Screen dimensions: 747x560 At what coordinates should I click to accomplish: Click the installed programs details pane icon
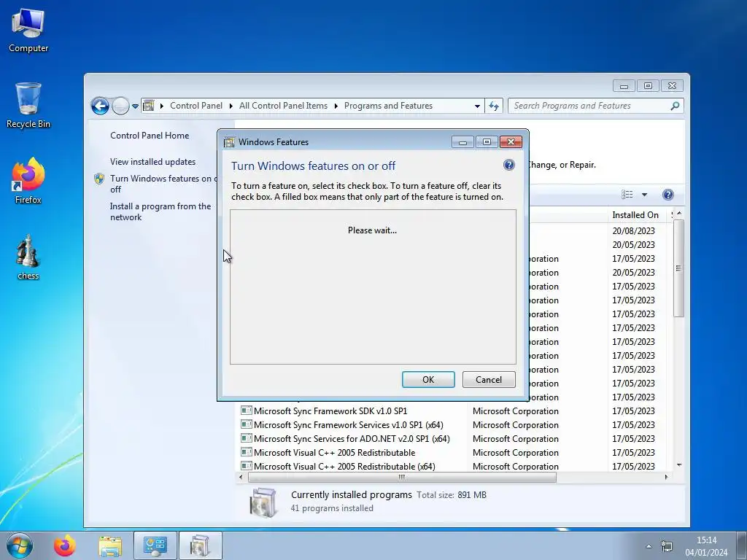[x=263, y=502]
